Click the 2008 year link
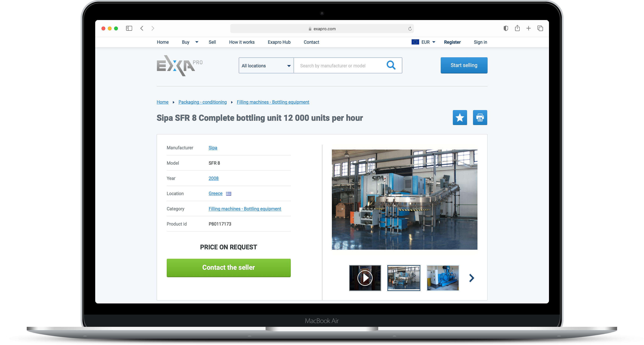The height and width of the screenshot is (345, 644). click(x=213, y=178)
